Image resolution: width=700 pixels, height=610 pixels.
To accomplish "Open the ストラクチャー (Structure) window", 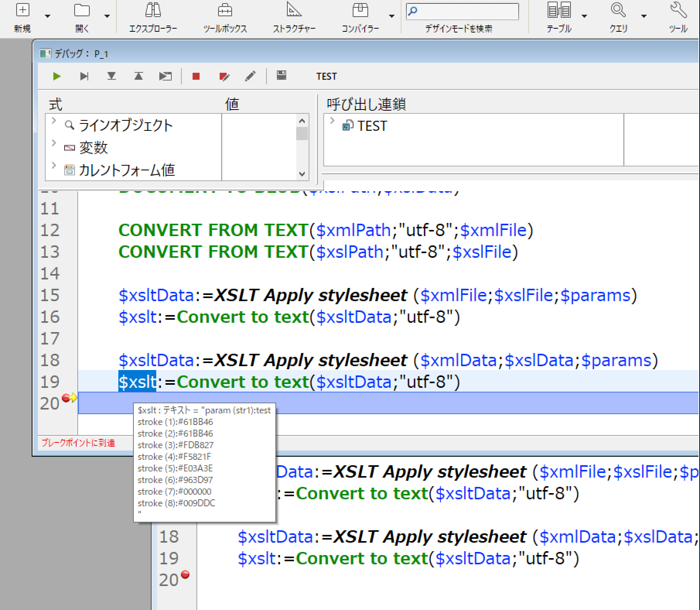I will [294, 15].
